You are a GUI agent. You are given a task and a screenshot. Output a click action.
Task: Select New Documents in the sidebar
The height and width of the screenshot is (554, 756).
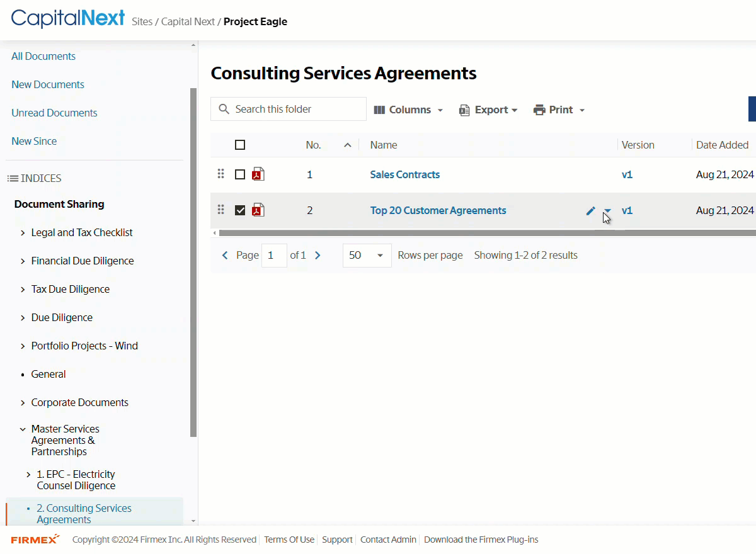click(48, 84)
